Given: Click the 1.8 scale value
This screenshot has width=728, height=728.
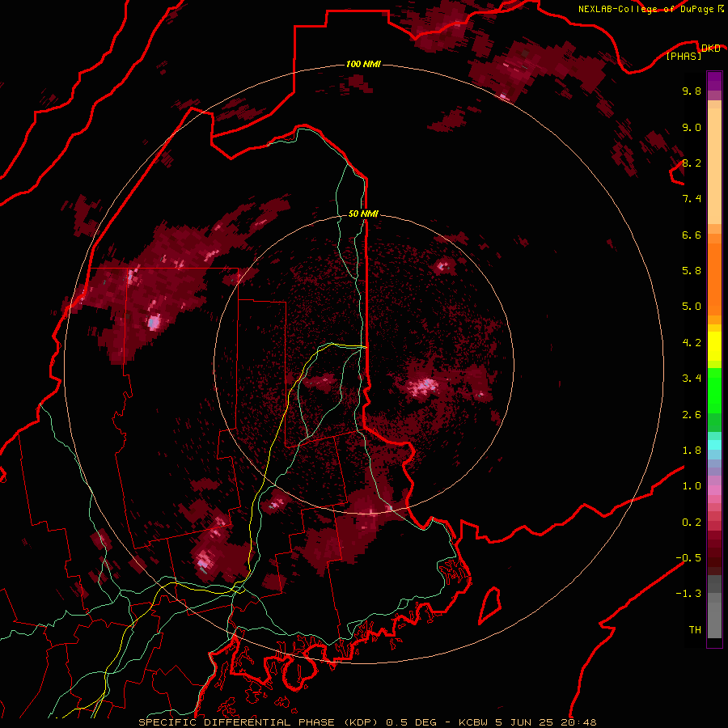Looking at the screenshot, I should (x=692, y=451).
